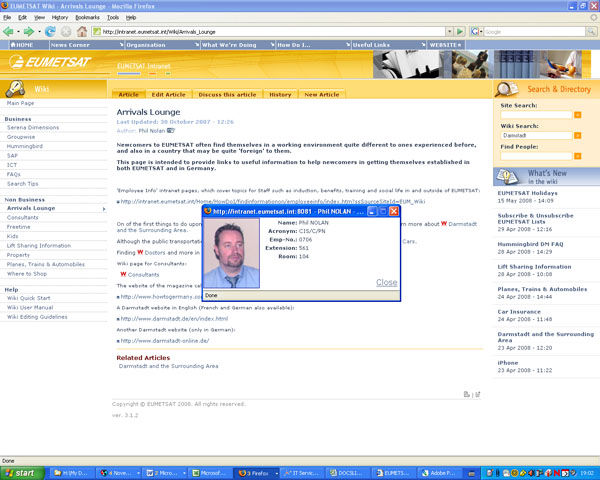Submit Site Search with the orange button
Screen dimensions: 600x480
(577, 115)
